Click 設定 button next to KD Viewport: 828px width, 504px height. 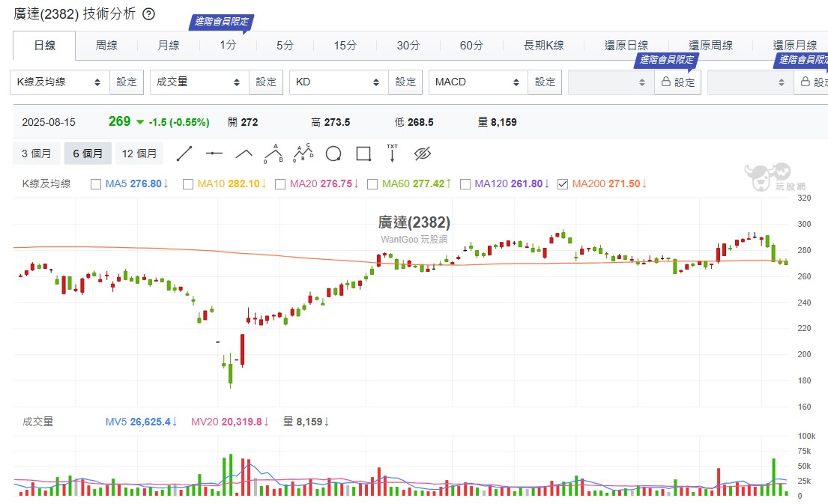point(405,82)
